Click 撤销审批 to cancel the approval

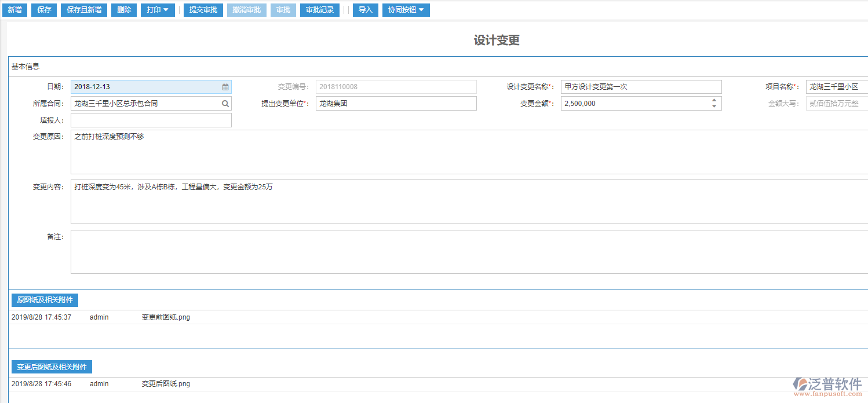[246, 10]
